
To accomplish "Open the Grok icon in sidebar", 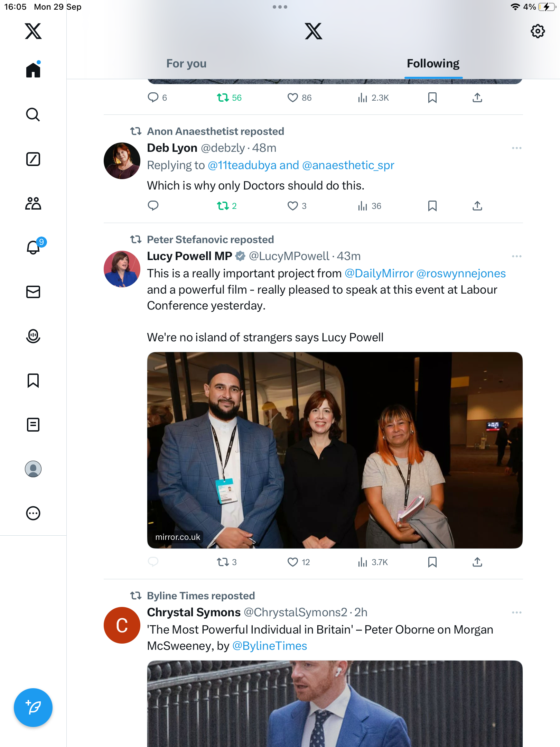I will [x=33, y=159].
